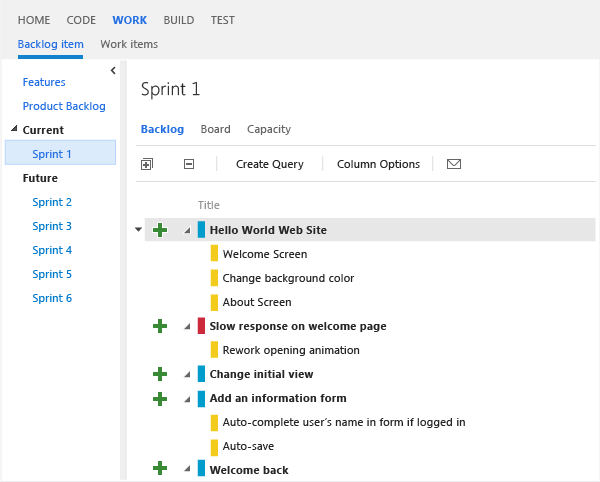The height and width of the screenshot is (482, 600).
Task: Collapse Welcome back node
Action: coord(187,468)
